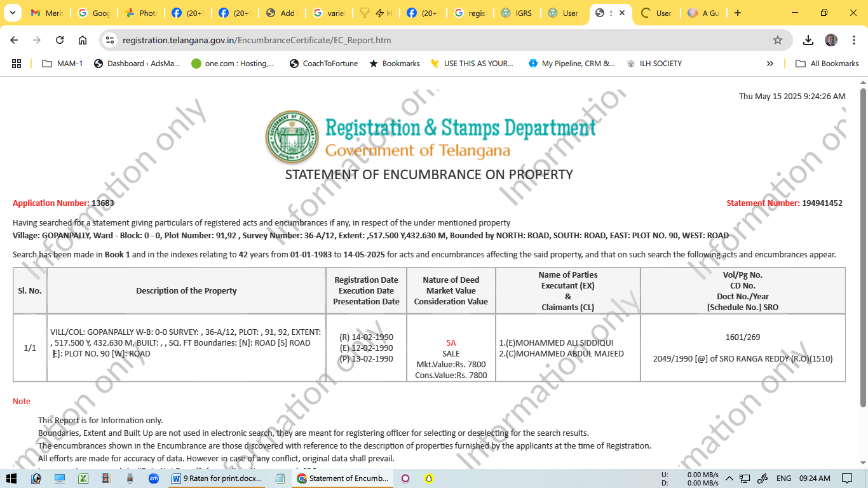Switch to the 'Add' tab
Viewport: 868px width, 488px height.
(282, 13)
